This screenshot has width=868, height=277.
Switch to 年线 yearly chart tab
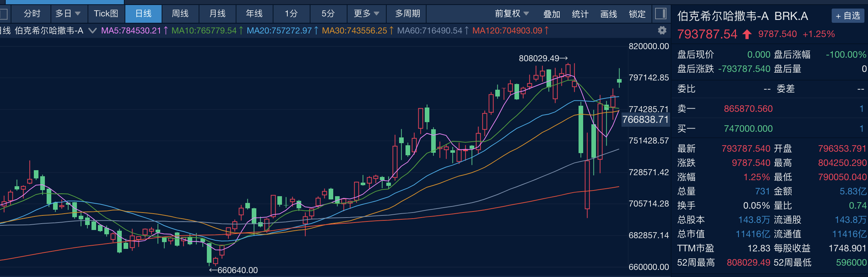(x=254, y=14)
